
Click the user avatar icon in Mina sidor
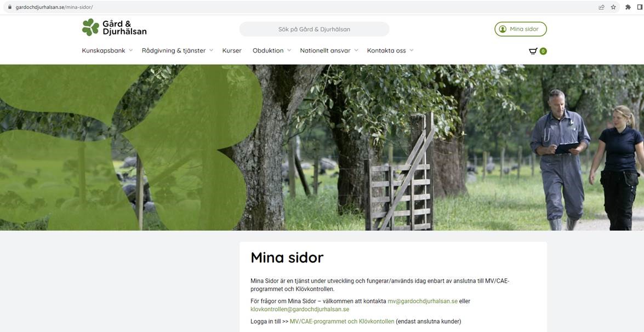tap(502, 29)
